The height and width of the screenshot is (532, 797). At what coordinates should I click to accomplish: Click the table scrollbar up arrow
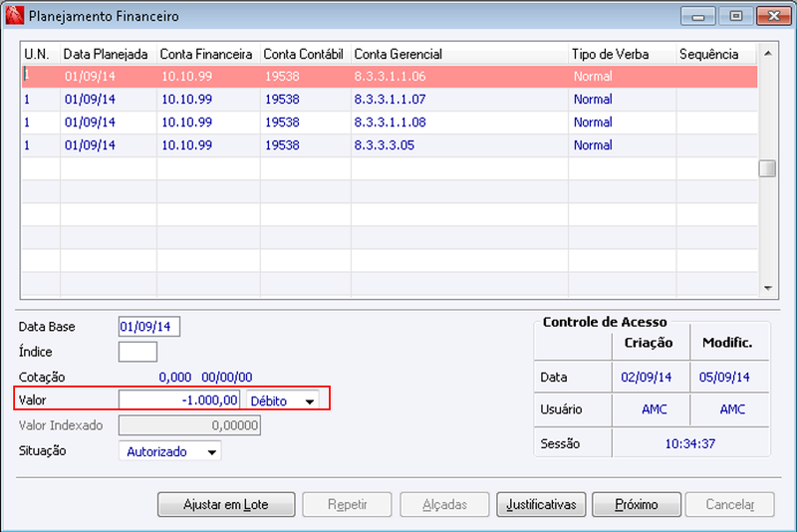tap(767, 54)
